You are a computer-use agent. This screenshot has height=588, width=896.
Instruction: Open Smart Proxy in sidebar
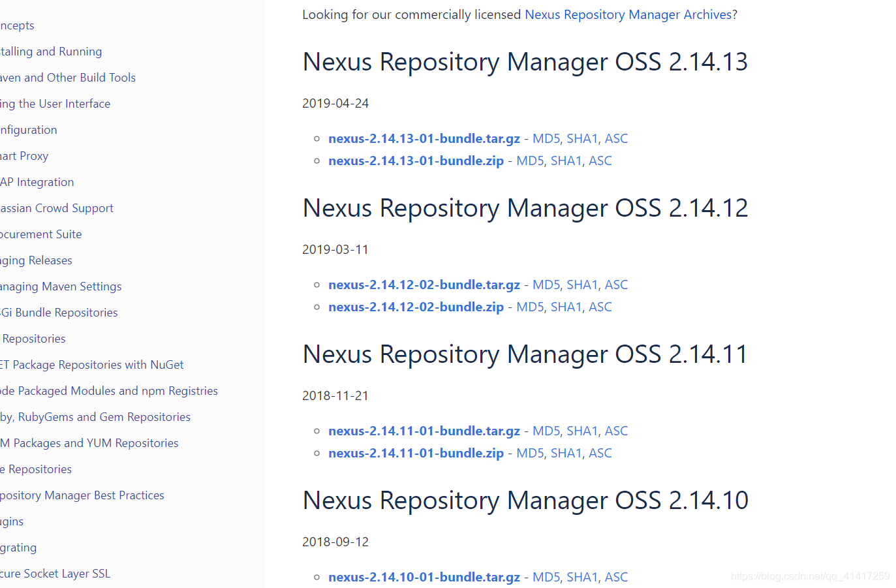pos(24,156)
